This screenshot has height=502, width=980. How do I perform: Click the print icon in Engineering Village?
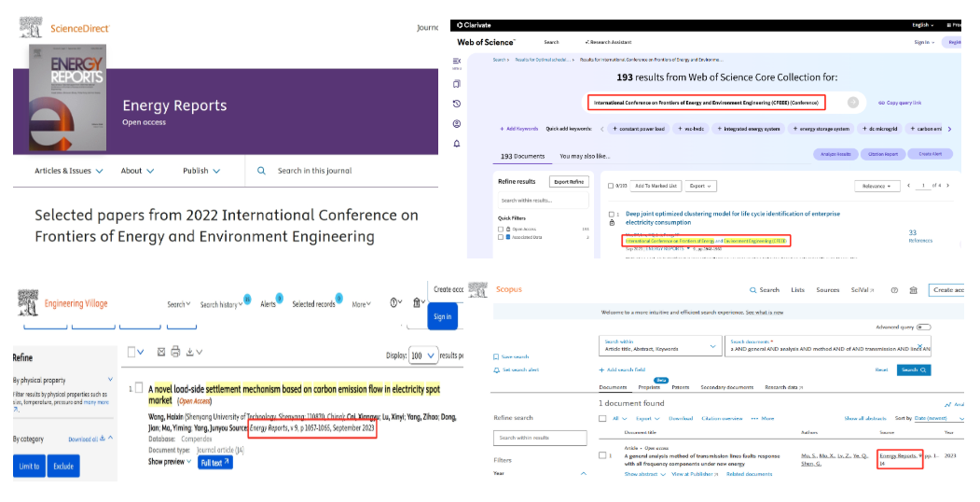(x=174, y=353)
